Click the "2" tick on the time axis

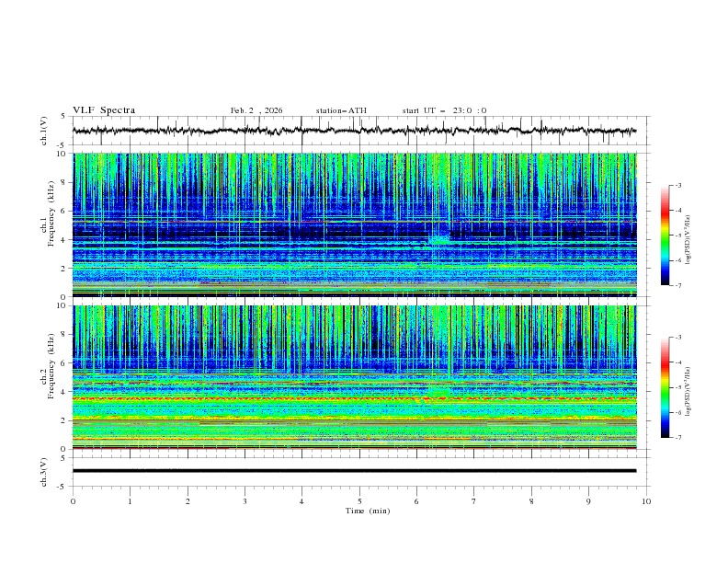[188, 501]
